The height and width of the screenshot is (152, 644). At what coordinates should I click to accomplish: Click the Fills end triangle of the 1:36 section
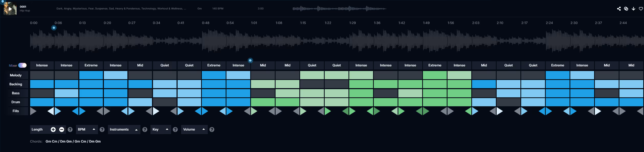tap(395, 111)
